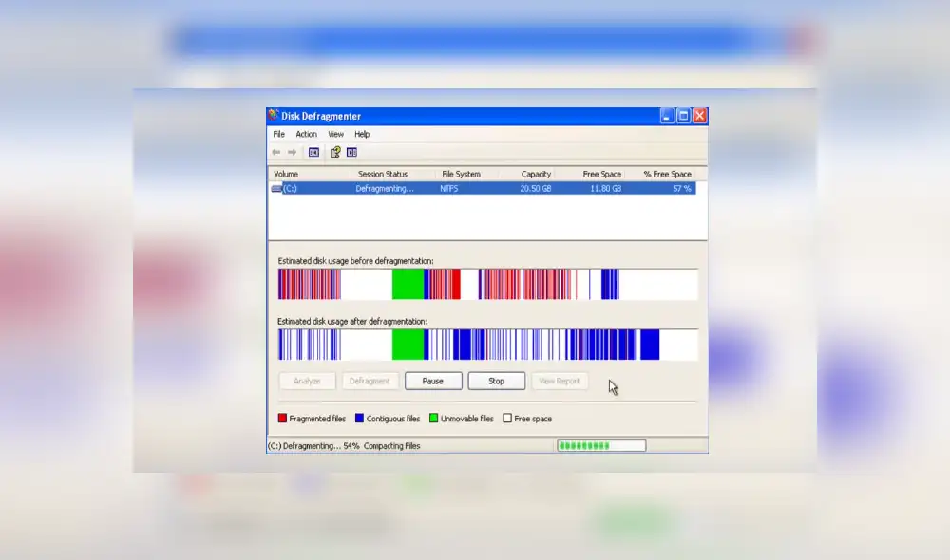
Task: Open help via the Help toolbar icon
Action: point(335,152)
